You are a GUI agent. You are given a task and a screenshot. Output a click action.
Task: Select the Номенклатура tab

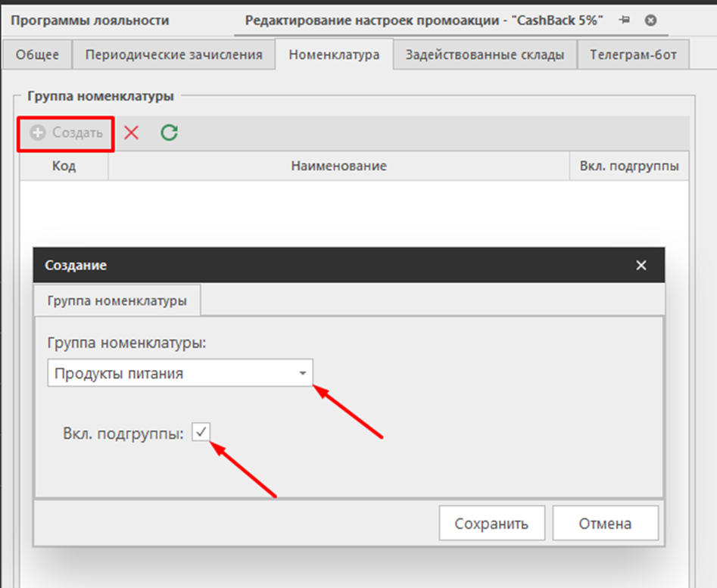[334, 54]
